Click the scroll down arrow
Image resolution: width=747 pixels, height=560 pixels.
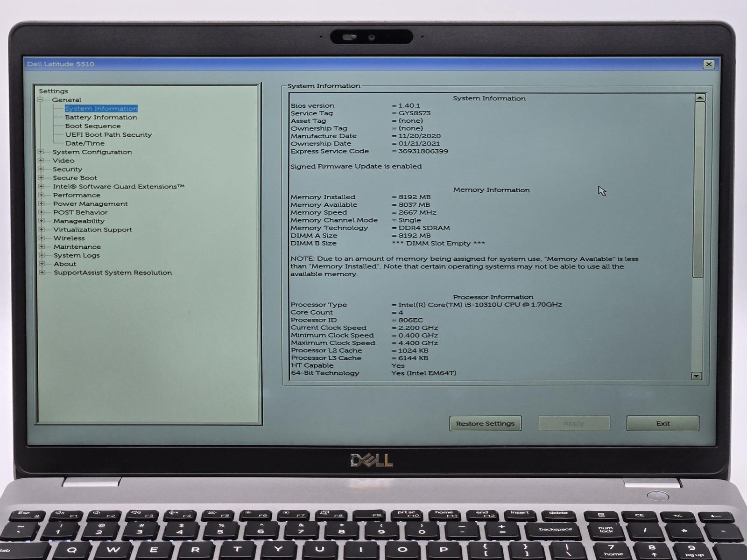point(697,376)
